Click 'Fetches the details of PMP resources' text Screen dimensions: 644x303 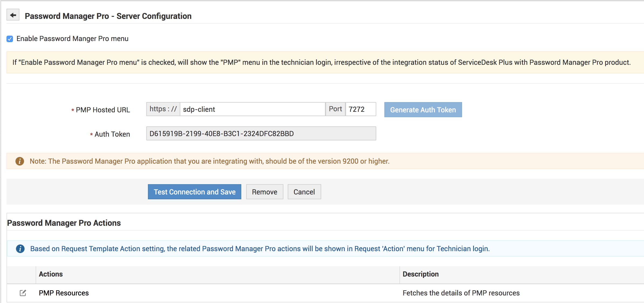pos(461,293)
